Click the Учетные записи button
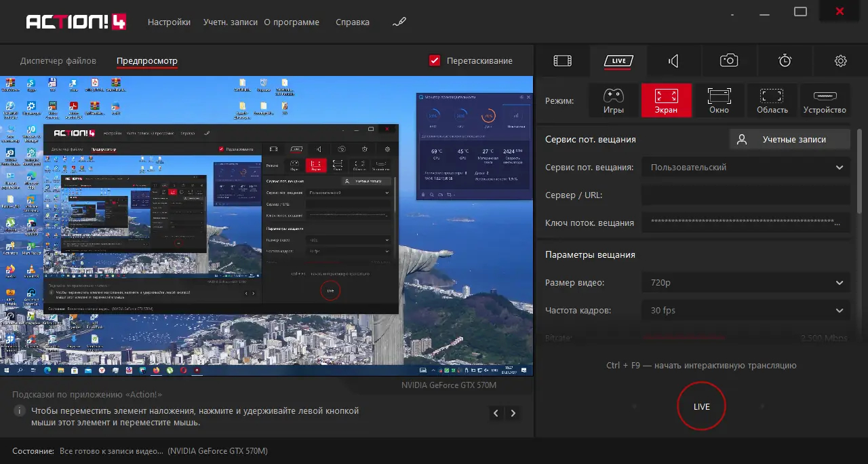 tap(790, 139)
